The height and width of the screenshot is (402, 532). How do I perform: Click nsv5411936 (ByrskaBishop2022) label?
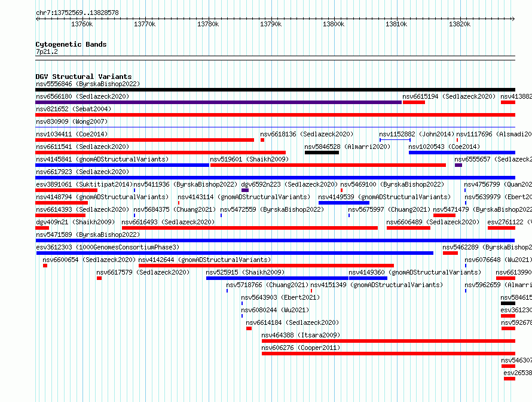coord(185,184)
